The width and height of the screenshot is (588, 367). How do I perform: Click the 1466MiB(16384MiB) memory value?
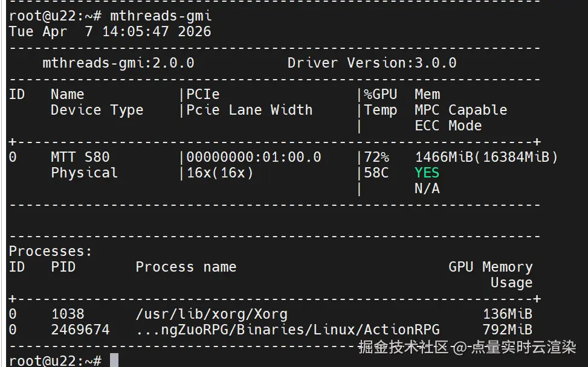coord(486,157)
